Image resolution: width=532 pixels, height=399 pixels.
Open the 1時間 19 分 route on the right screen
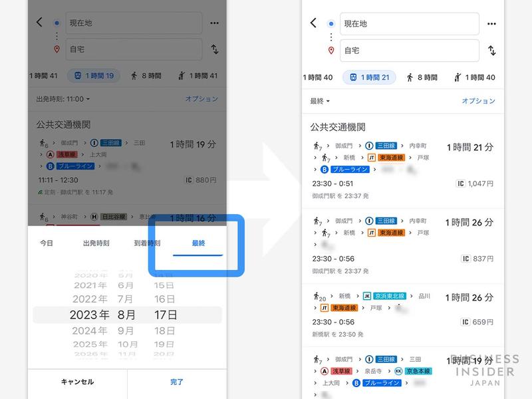[x=403, y=373]
